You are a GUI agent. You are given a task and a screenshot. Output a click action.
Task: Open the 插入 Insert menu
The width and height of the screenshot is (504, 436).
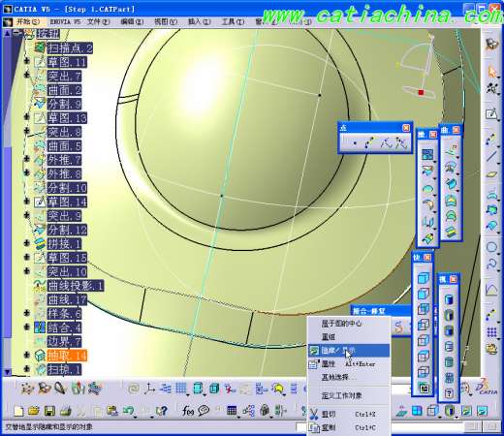(x=200, y=21)
